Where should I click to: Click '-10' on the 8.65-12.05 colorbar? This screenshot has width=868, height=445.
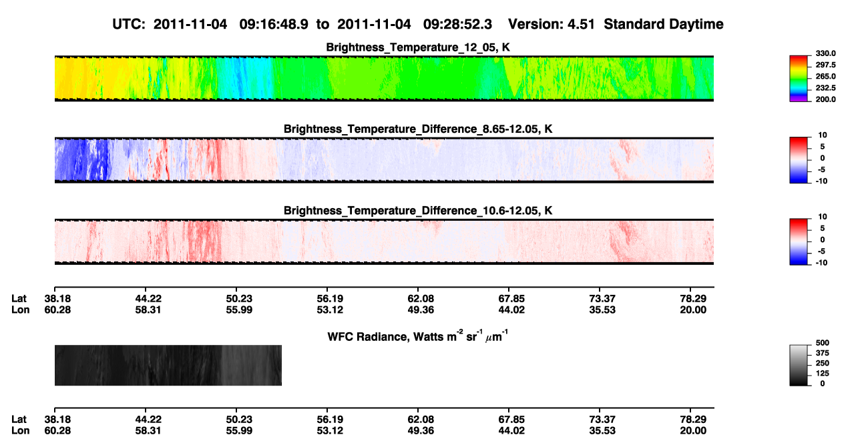click(823, 181)
